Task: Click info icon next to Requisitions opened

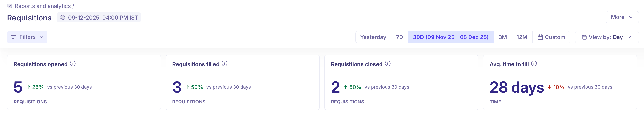Action: pyautogui.click(x=73, y=64)
